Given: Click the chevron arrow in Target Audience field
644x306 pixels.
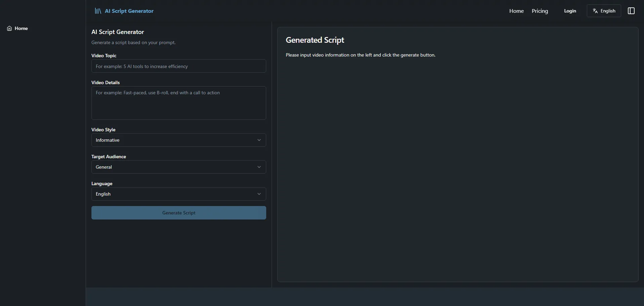Looking at the screenshot, I should click(259, 167).
